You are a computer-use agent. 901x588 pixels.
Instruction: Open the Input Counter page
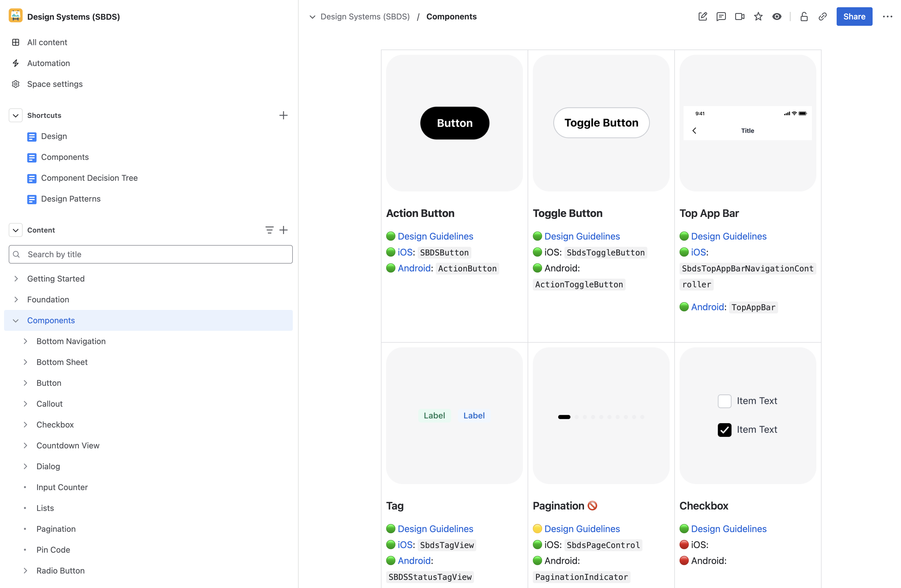tap(62, 487)
